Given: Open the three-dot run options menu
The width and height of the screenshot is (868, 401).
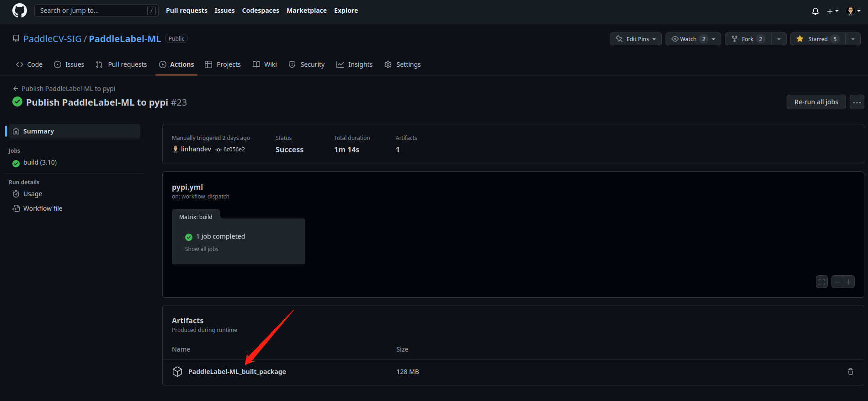Looking at the screenshot, I should 857,102.
